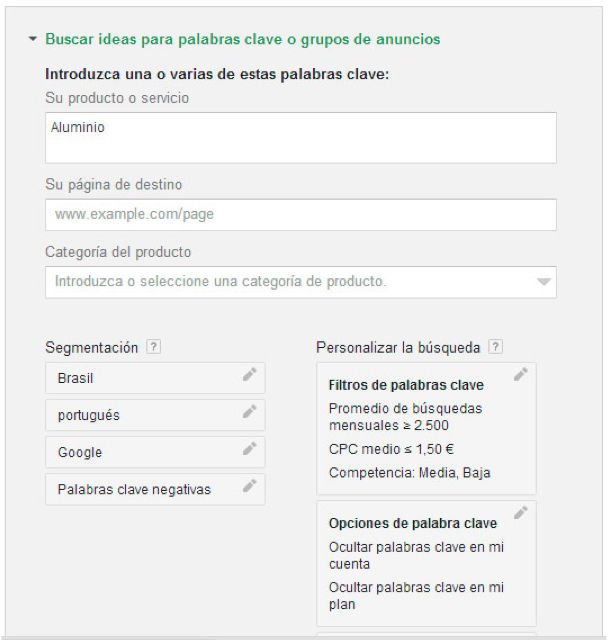This screenshot has width=609, height=640.
Task: Collapse the Buscar ideas section triangle
Action: pyautogui.click(x=33, y=39)
